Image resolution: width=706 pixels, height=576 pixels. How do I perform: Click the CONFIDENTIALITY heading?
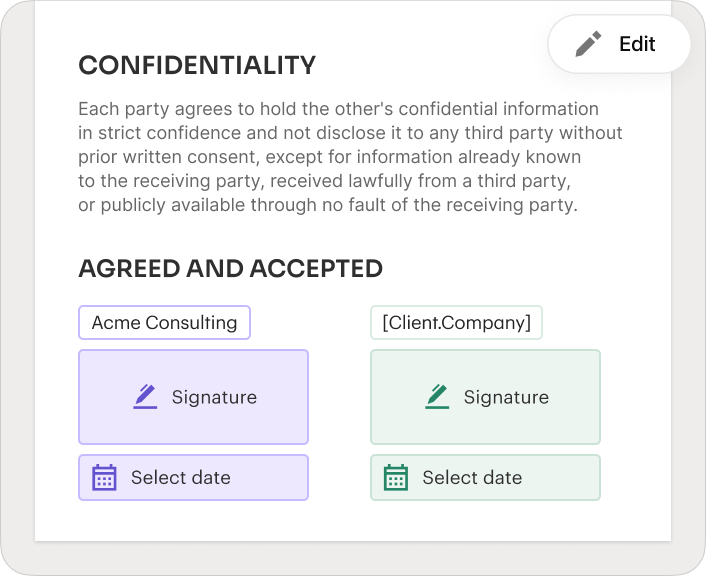[x=197, y=65]
